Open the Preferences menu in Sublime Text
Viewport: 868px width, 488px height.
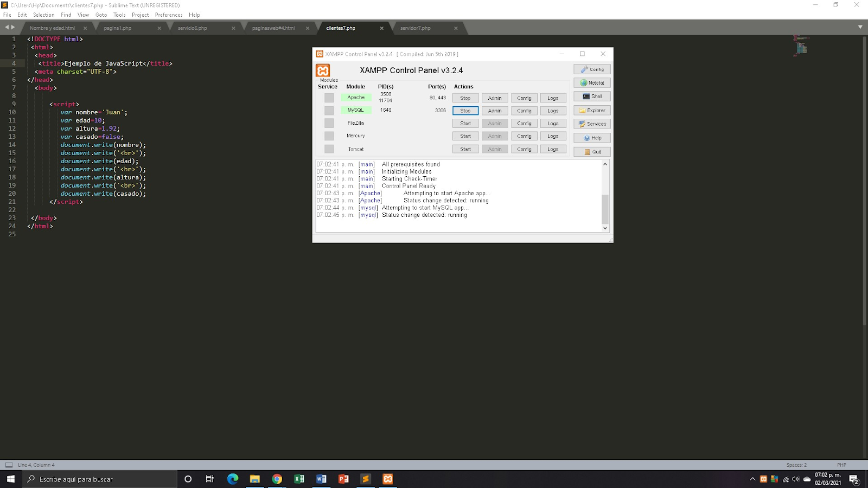pos(169,15)
